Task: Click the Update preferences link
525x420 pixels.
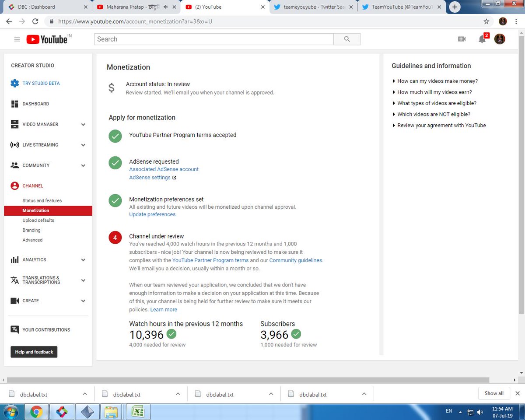Action: click(x=152, y=214)
